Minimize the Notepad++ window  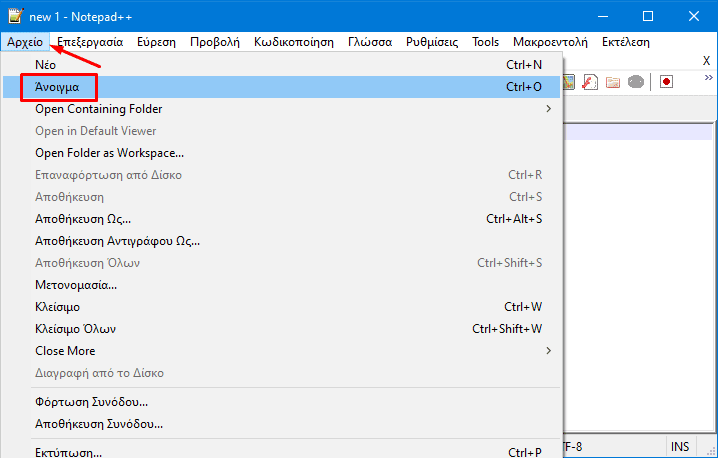point(603,16)
